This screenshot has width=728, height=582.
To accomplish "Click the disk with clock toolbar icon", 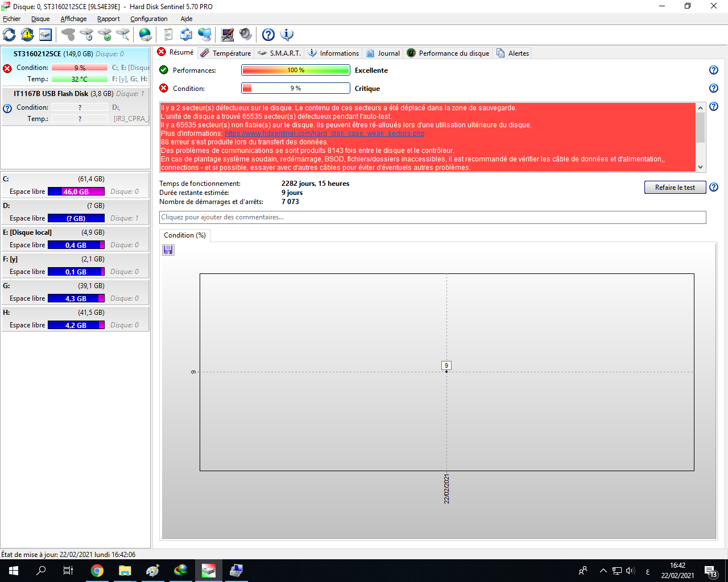I will (86, 35).
